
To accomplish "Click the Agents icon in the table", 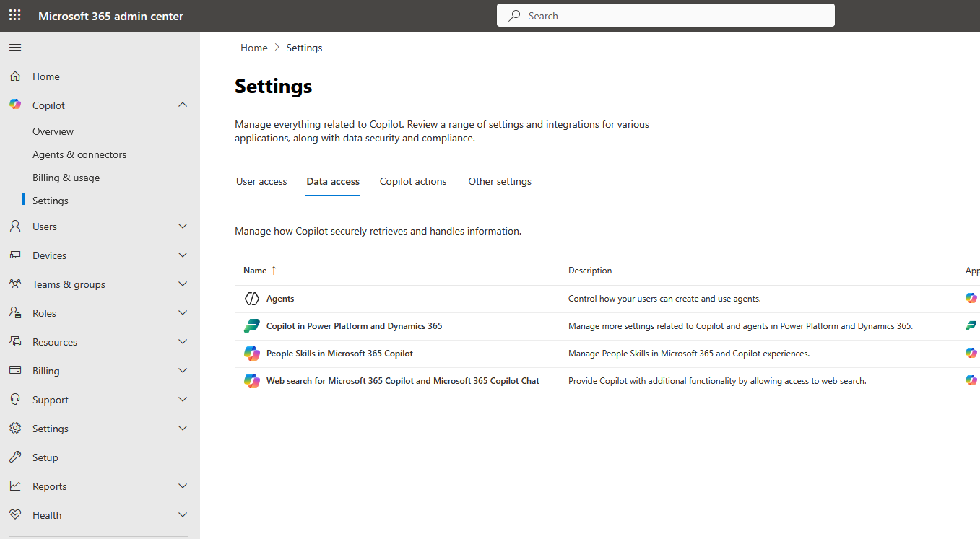I will 251,298.
